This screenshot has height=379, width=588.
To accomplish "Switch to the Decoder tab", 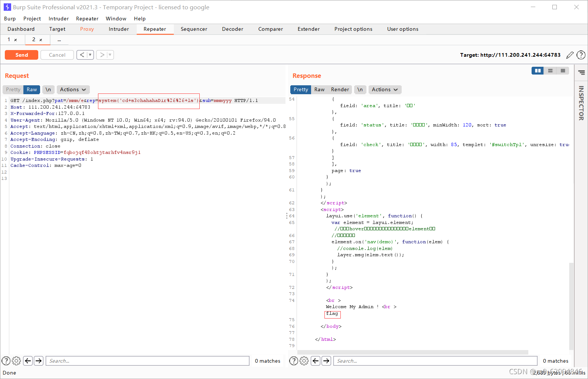I will [232, 29].
